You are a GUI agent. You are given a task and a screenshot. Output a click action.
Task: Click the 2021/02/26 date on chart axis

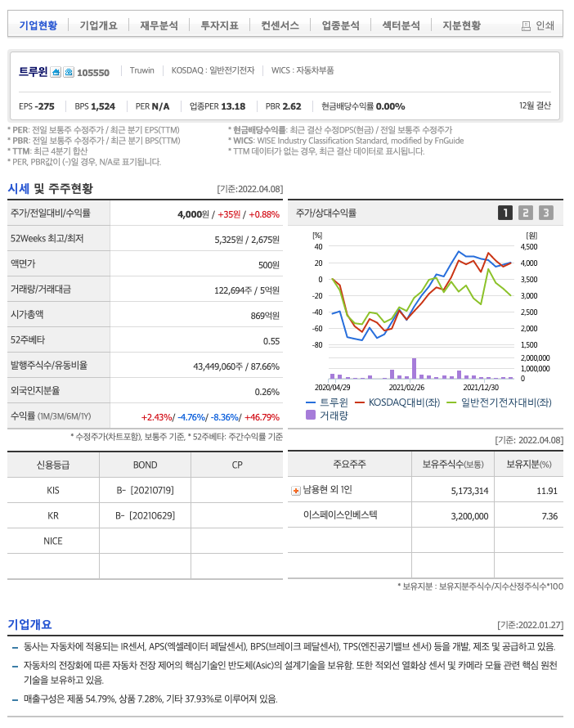click(406, 387)
